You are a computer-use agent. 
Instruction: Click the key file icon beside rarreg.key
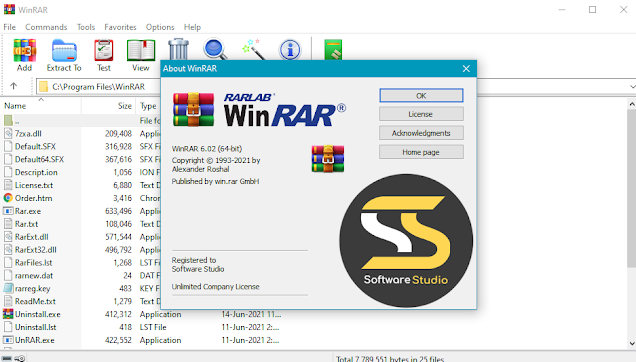[x=8, y=288]
